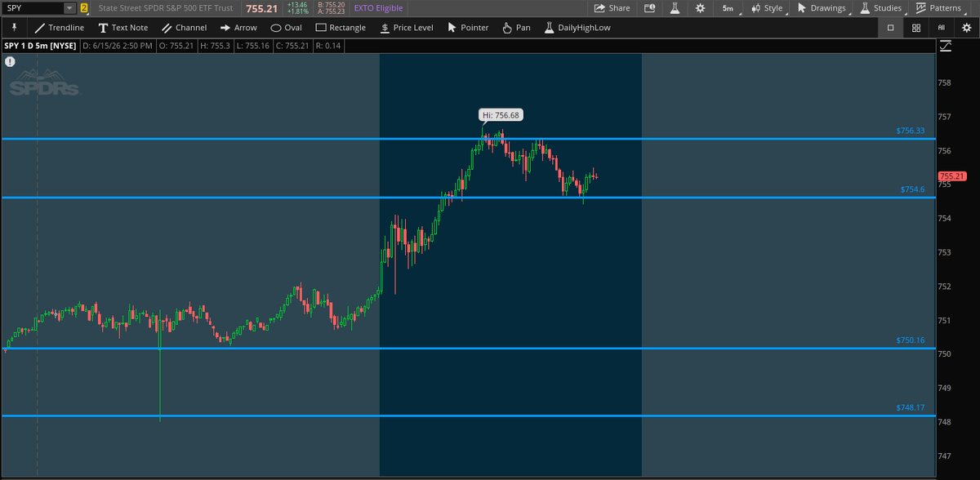This screenshot has height=480, width=980.
Task: Select the $756.33 price level line label
Action: click(910, 131)
